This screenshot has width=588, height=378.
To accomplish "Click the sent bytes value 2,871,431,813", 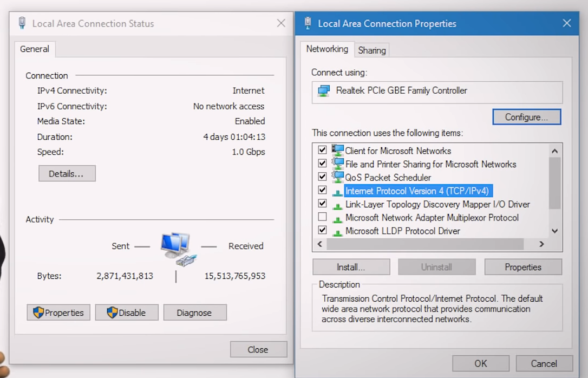I will pyautogui.click(x=125, y=276).
